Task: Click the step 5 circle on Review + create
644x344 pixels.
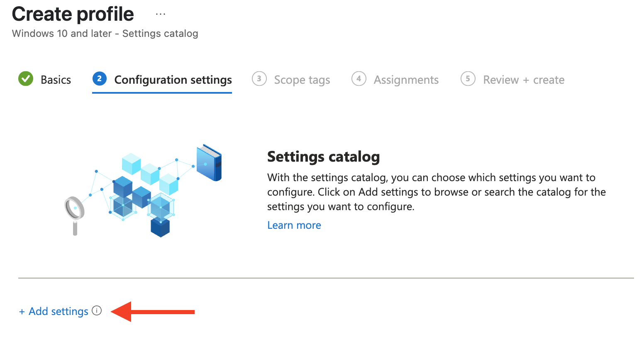Action: (468, 79)
